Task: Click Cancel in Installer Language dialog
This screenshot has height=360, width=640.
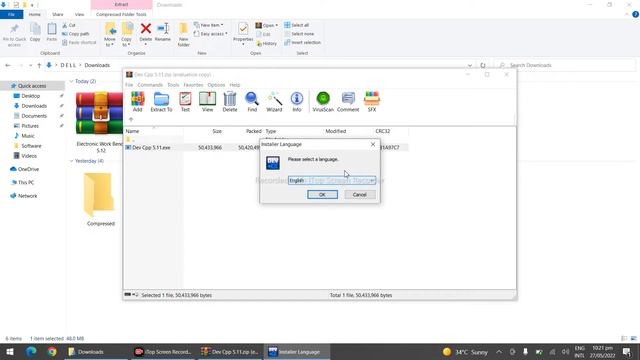Action: point(360,195)
